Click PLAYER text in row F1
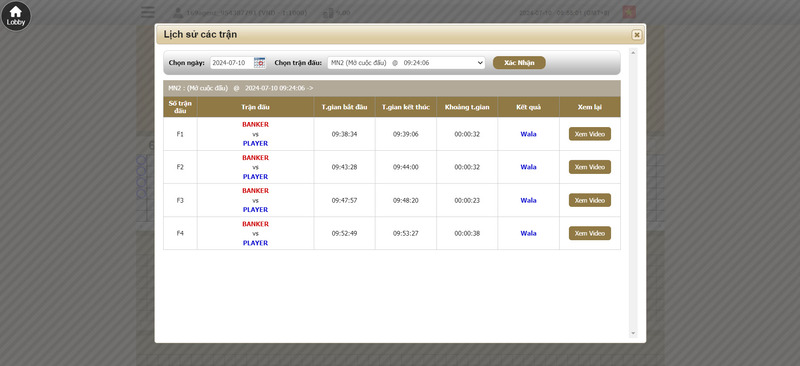The width and height of the screenshot is (800, 366). click(x=255, y=143)
